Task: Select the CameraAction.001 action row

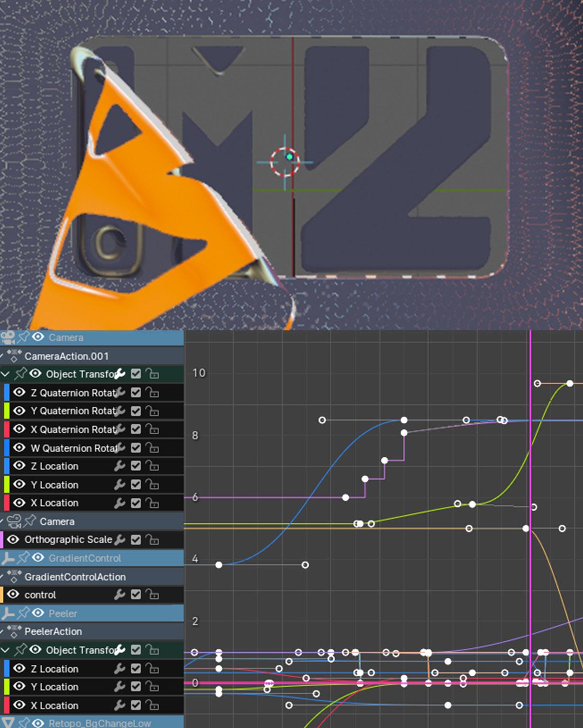Action: 91,356
